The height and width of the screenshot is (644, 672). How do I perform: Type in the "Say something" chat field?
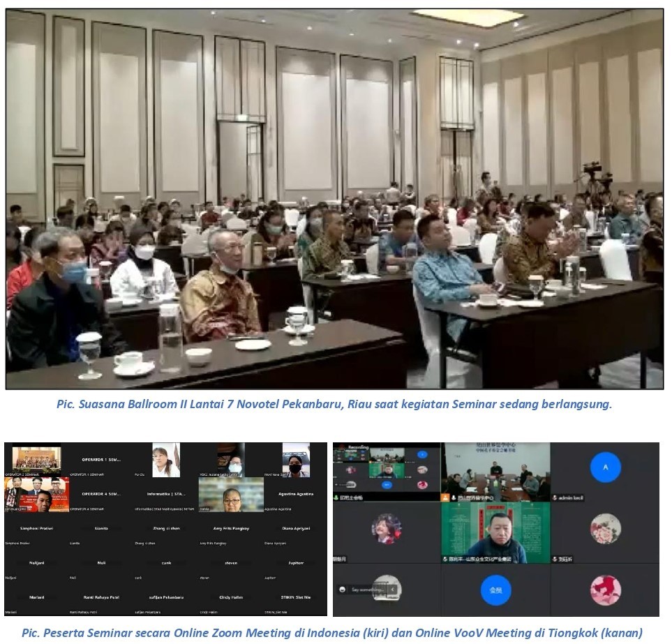tap(366, 590)
